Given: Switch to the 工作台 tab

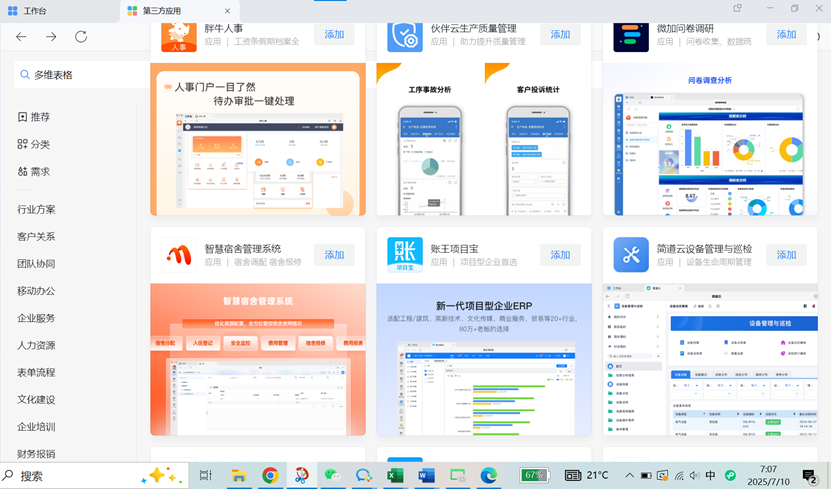Looking at the screenshot, I should [59, 11].
